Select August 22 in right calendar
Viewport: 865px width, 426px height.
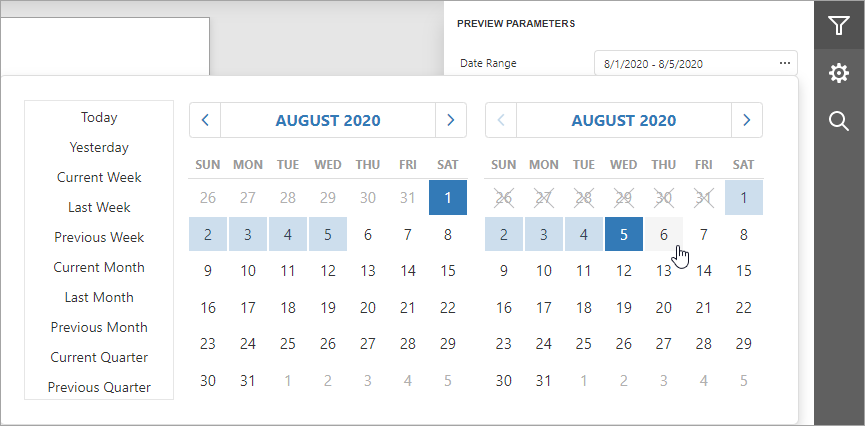click(x=743, y=307)
